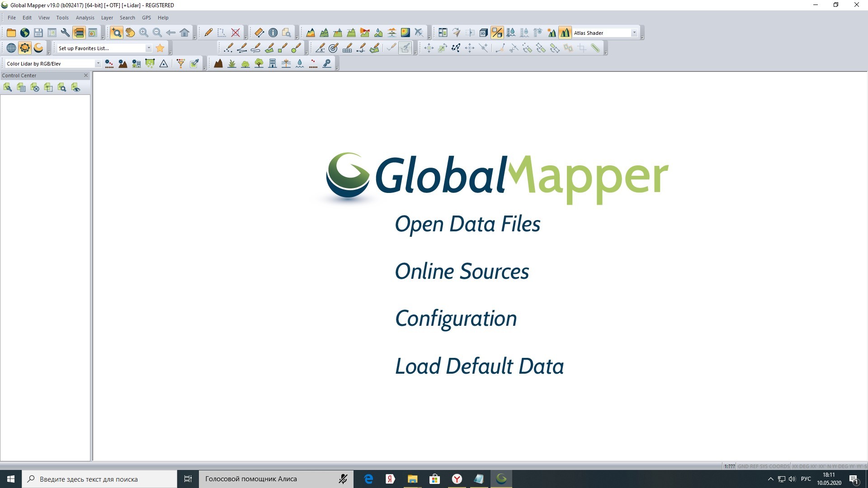
Task: Open the Lidar filter funnel icon
Action: click(x=181, y=63)
